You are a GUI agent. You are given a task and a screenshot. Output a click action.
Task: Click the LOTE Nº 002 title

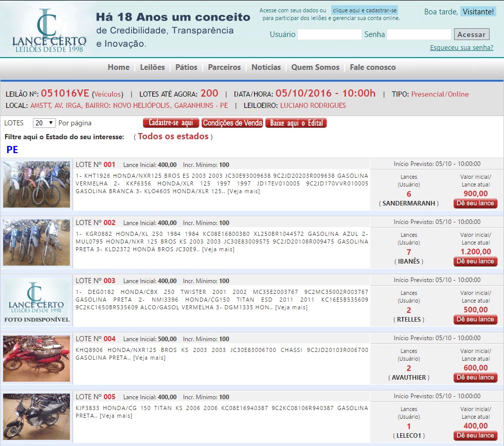pyautogui.click(x=96, y=223)
